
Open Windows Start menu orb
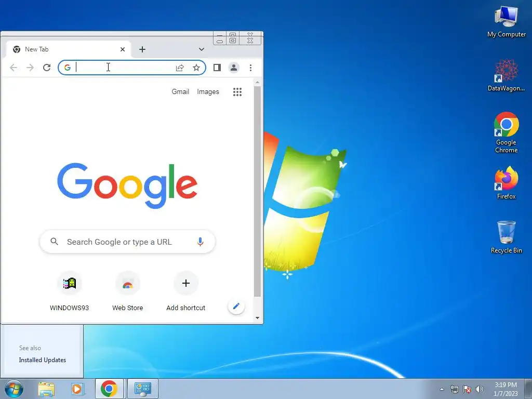pyautogui.click(x=14, y=389)
